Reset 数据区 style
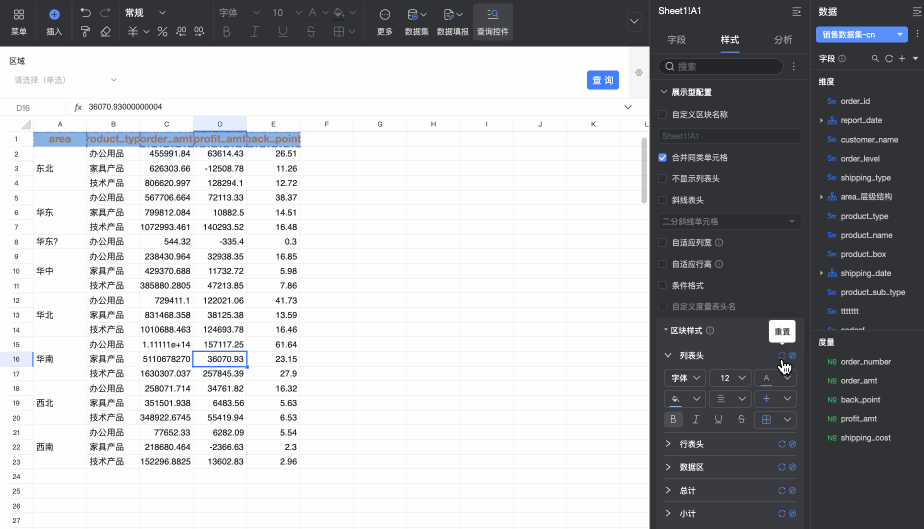 (782, 467)
